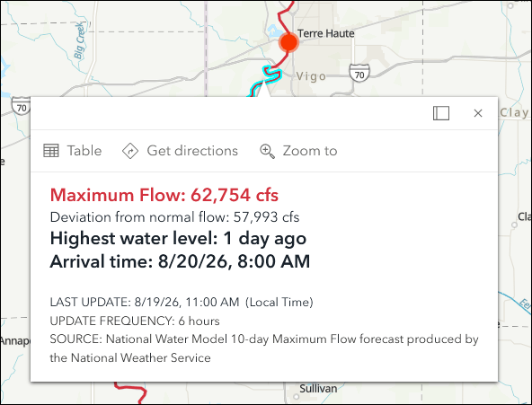The height and width of the screenshot is (405, 532).
Task: Click the Get directions diamond icon
Action: click(130, 151)
